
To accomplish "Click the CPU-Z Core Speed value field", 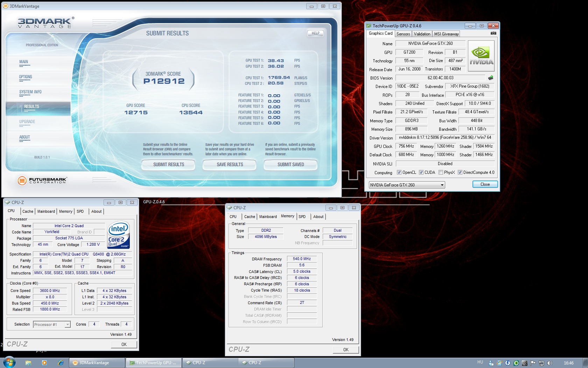I will (x=50, y=291).
